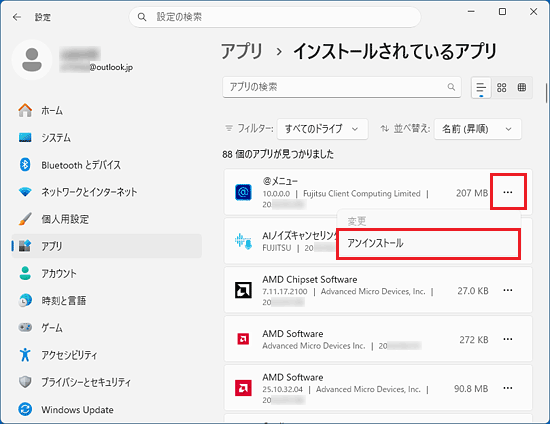This screenshot has width=550, height=424.
Task: Minimize the Settings window
Action: pos(471,12)
